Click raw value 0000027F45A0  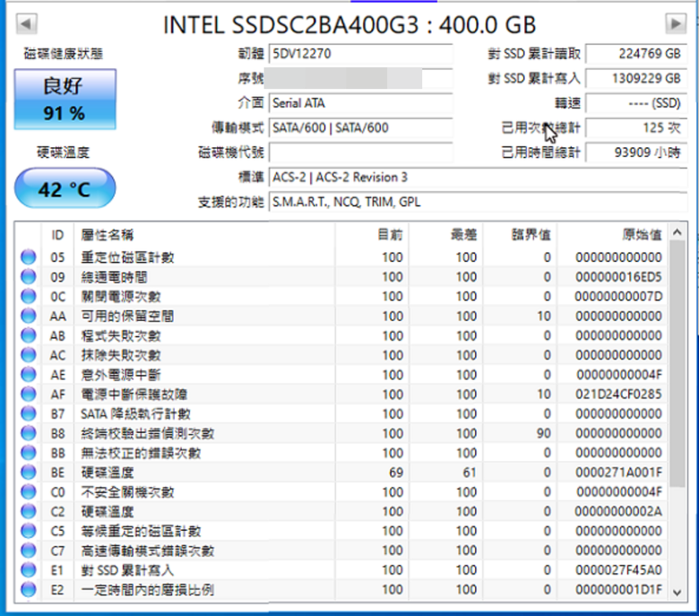[x=618, y=570]
